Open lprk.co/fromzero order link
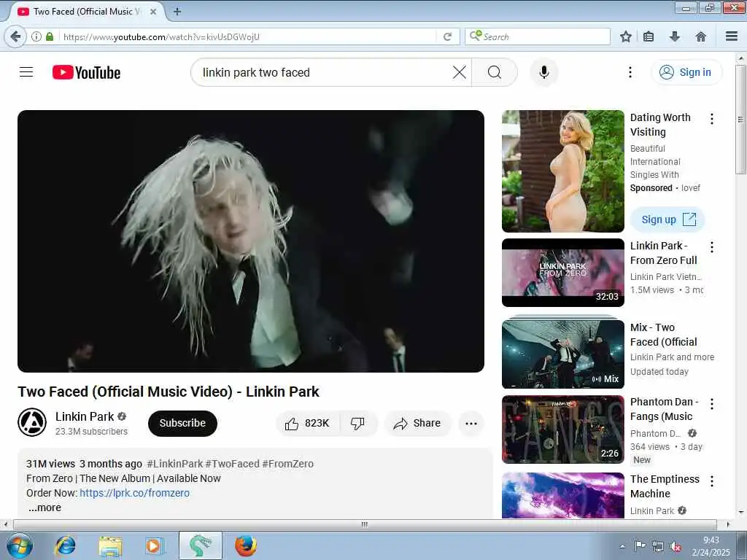 [x=134, y=494]
